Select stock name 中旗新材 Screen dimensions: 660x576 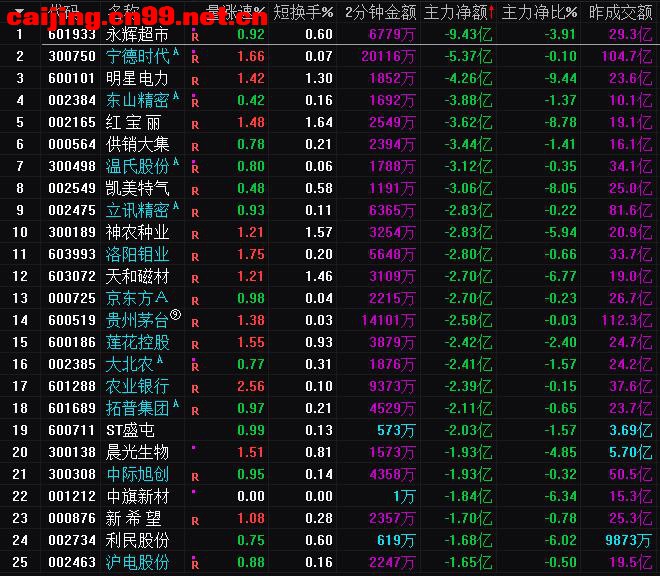(x=137, y=496)
